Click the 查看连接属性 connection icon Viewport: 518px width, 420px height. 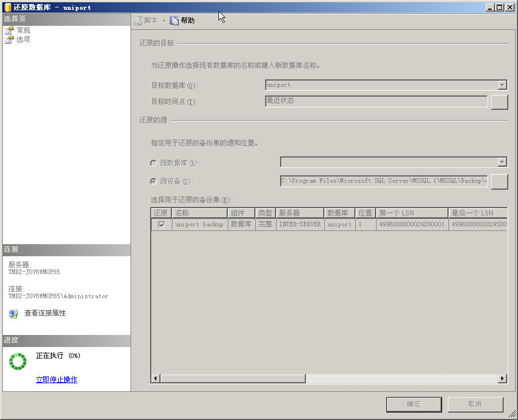13,313
